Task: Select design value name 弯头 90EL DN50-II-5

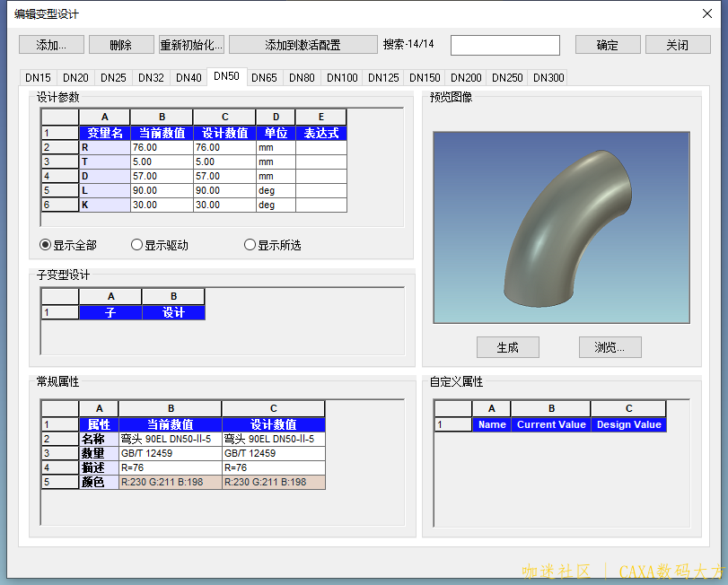Action: (274, 439)
